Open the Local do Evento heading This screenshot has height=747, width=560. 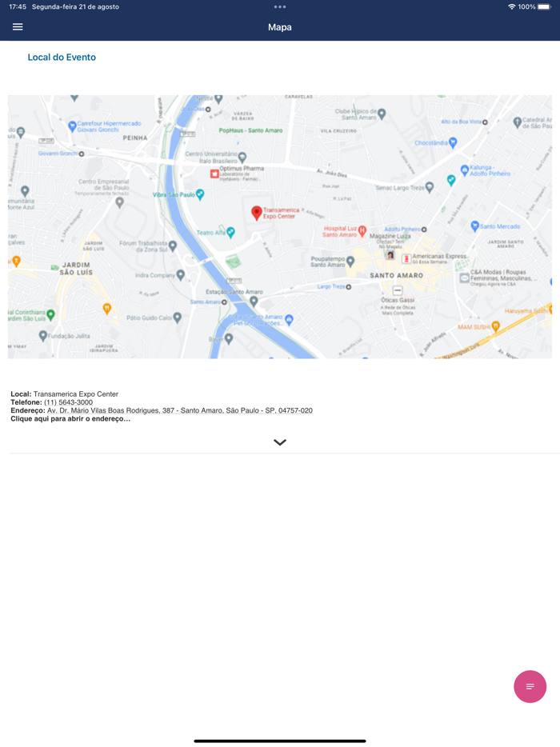pos(62,57)
